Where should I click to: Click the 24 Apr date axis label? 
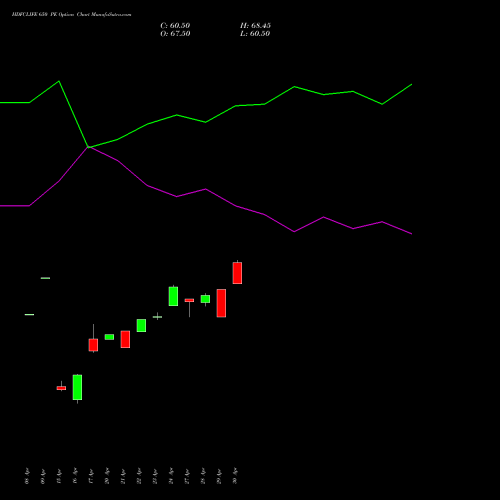(171, 476)
